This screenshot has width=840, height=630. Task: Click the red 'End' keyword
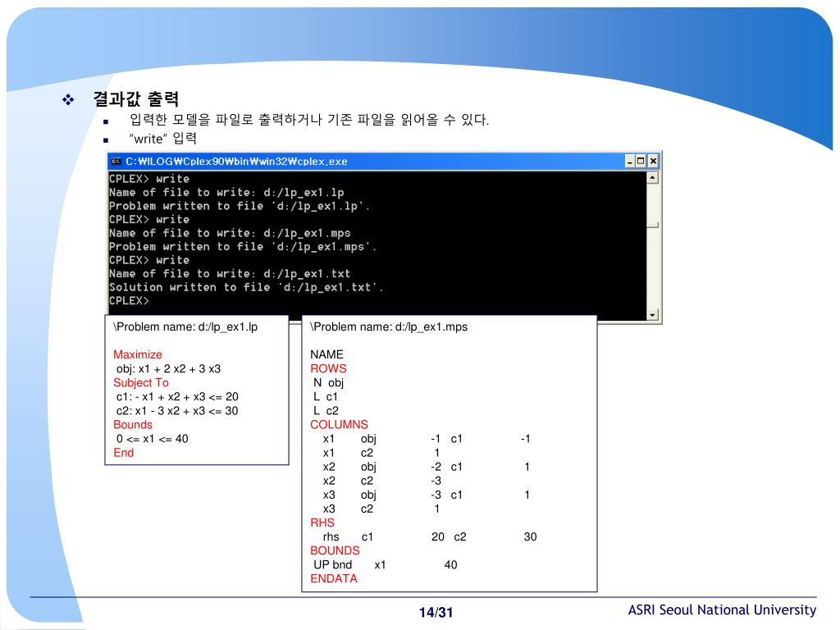pos(123,452)
